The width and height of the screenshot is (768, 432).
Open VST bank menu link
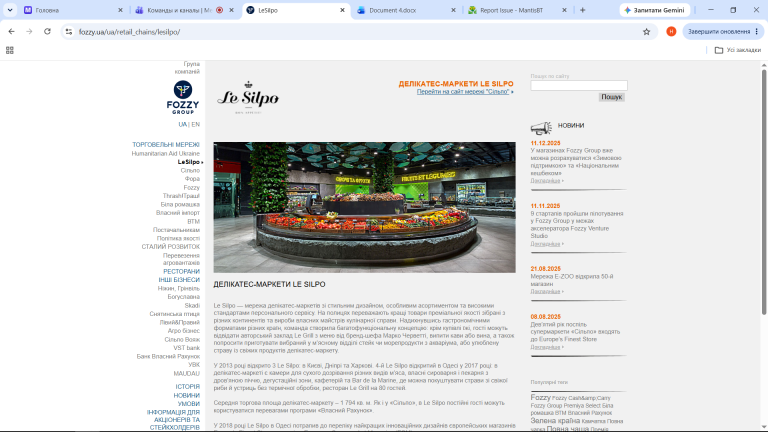[x=187, y=348]
